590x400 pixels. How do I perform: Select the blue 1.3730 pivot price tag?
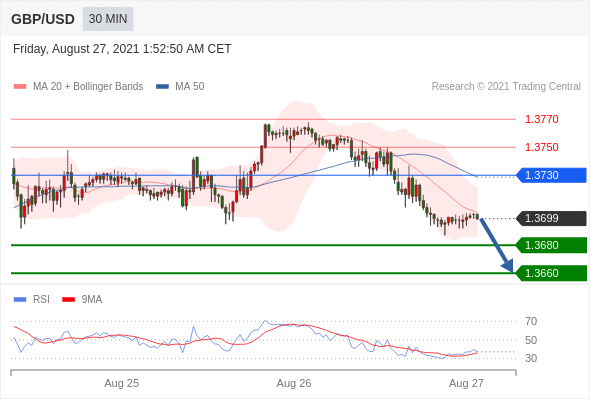[551, 175]
